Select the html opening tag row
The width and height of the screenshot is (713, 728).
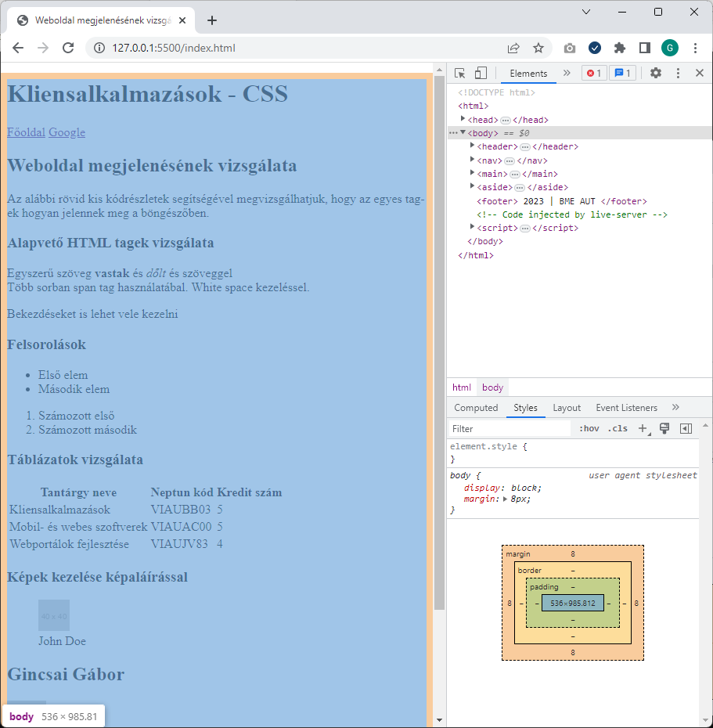[x=580, y=106]
